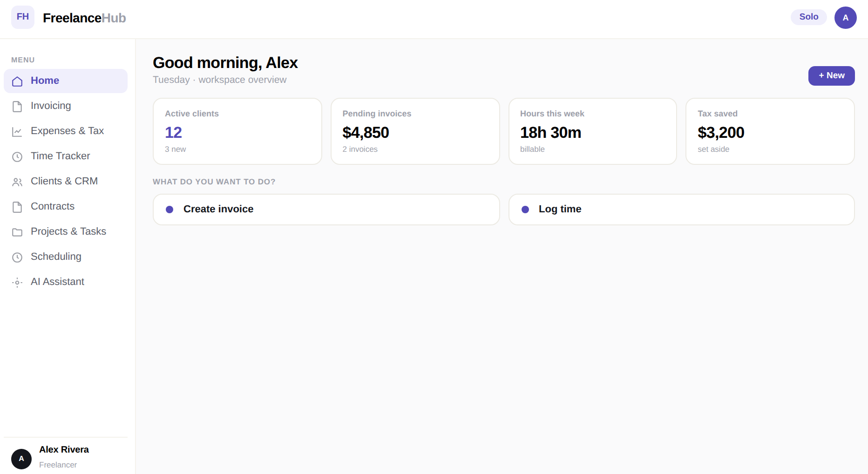
Task: Click the Expenses & Tax chart icon
Action: [x=17, y=132]
